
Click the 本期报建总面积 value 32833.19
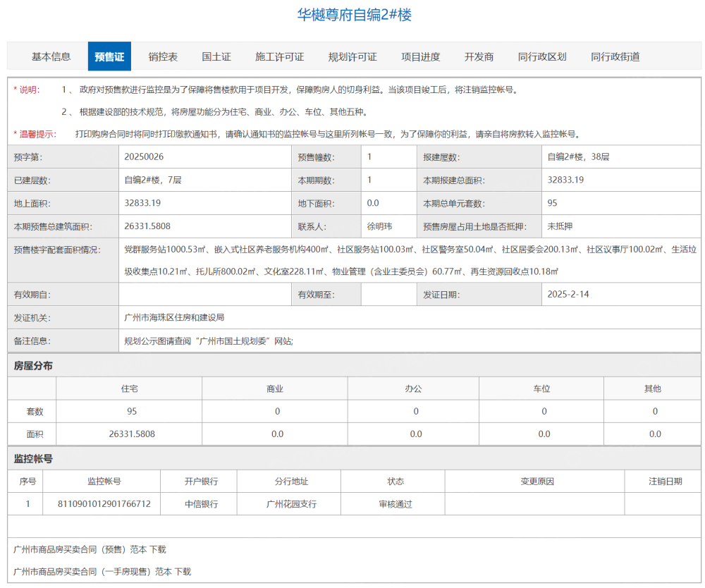click(x=565, y=180)
